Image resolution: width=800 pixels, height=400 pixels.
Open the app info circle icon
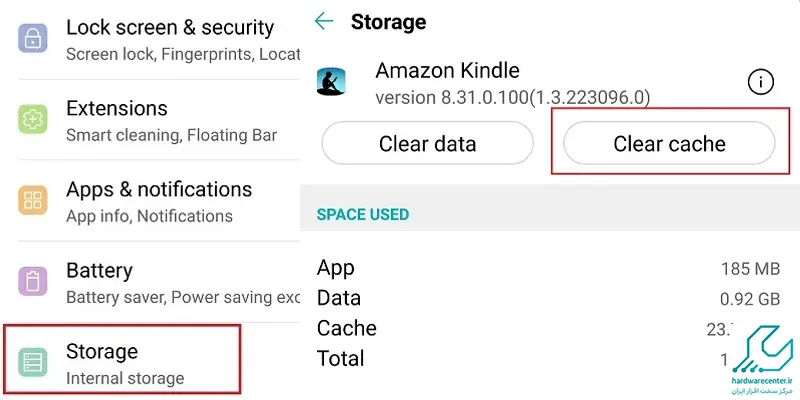click(761, 82)
